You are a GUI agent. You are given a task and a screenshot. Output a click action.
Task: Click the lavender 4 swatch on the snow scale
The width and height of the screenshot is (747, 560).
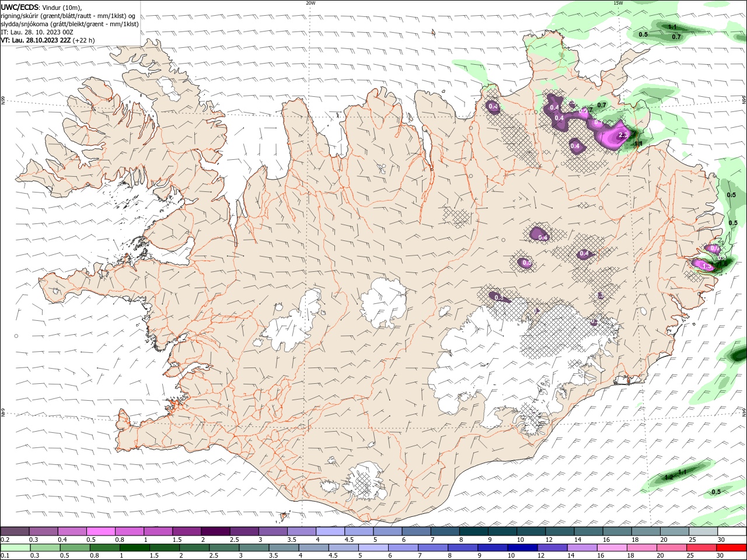330,531
